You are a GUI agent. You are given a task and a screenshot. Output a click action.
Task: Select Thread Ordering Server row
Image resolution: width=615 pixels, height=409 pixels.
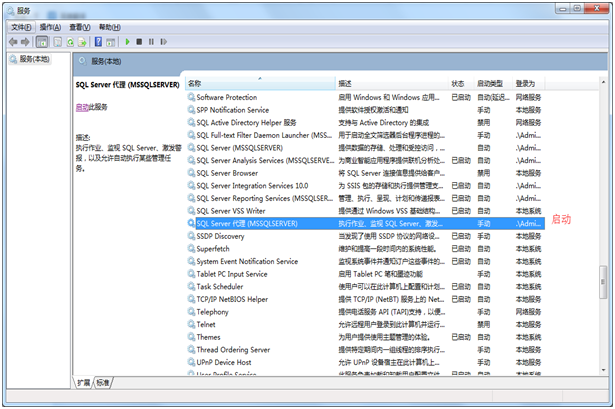coord(366,349)
